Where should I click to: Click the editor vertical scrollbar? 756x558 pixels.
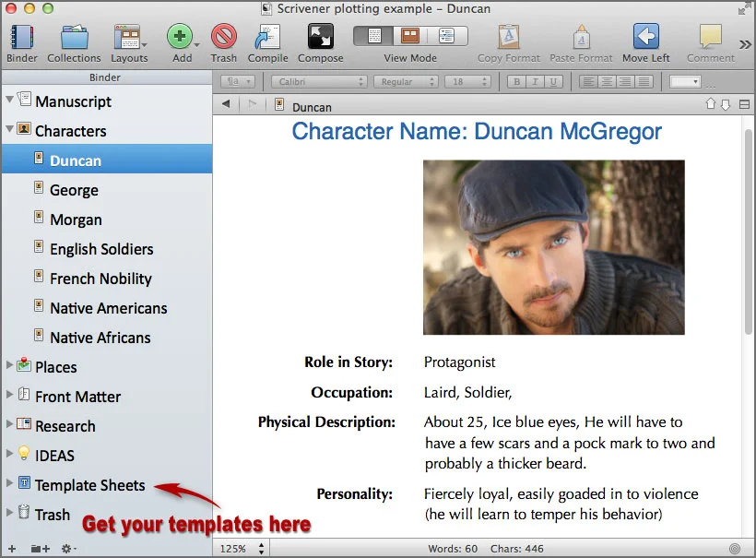point(749,232)
